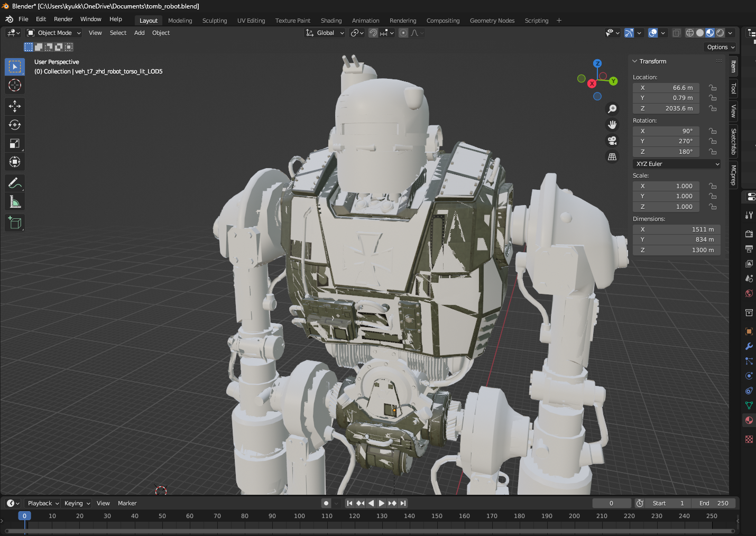Open the Global transform orientation dropdown

click(x=325, y=33)
